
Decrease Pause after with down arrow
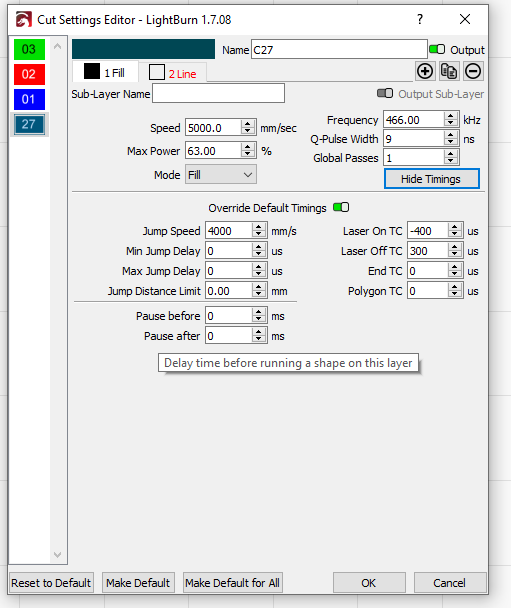258,339
